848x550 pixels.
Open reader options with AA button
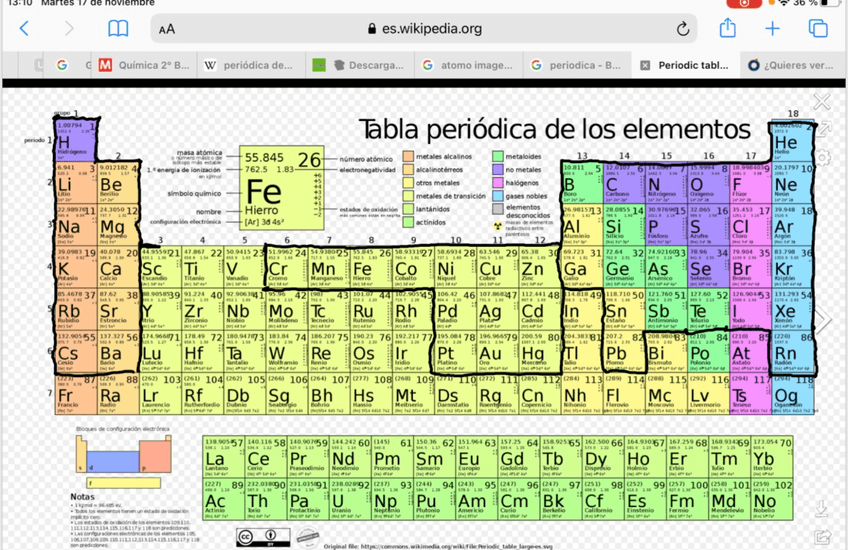(x=166, y=29)
